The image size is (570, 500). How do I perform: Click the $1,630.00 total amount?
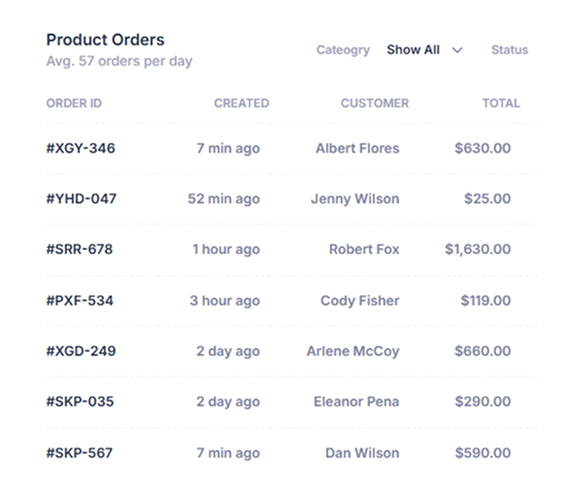click(478, 249)
